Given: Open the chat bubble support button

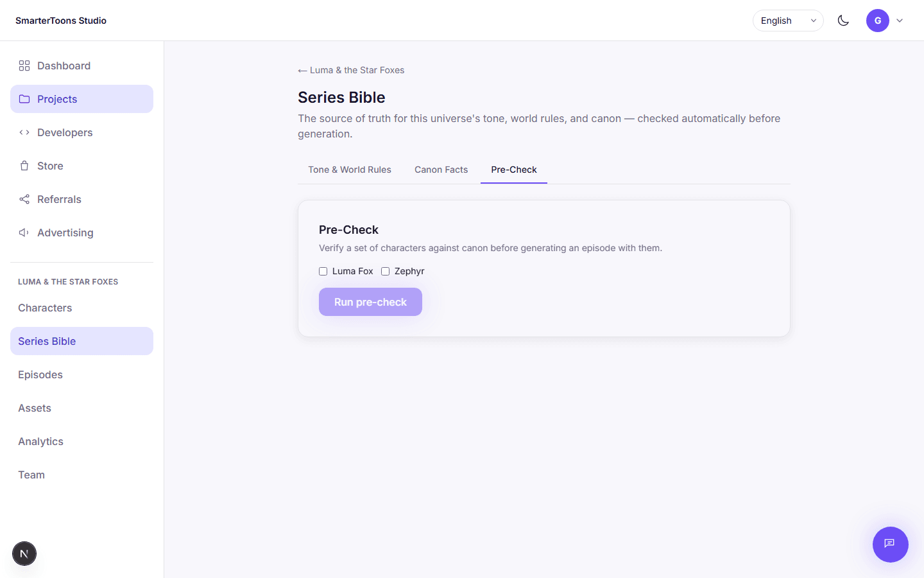Looking at the screenshot, I should (890, 544).
